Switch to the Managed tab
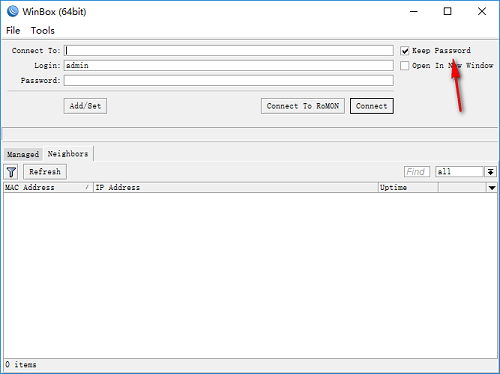The height and width of the screenshot is (374, 500). [23, 154]
